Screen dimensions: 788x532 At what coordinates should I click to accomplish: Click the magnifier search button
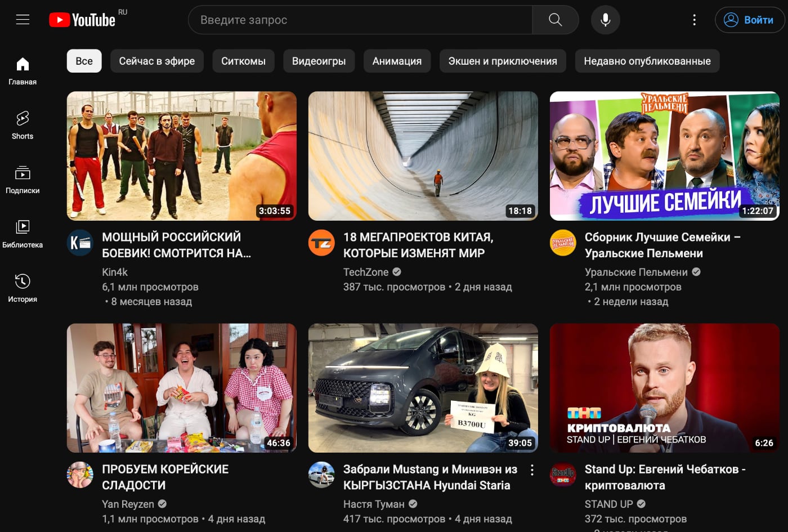click(x=555, y=20)
